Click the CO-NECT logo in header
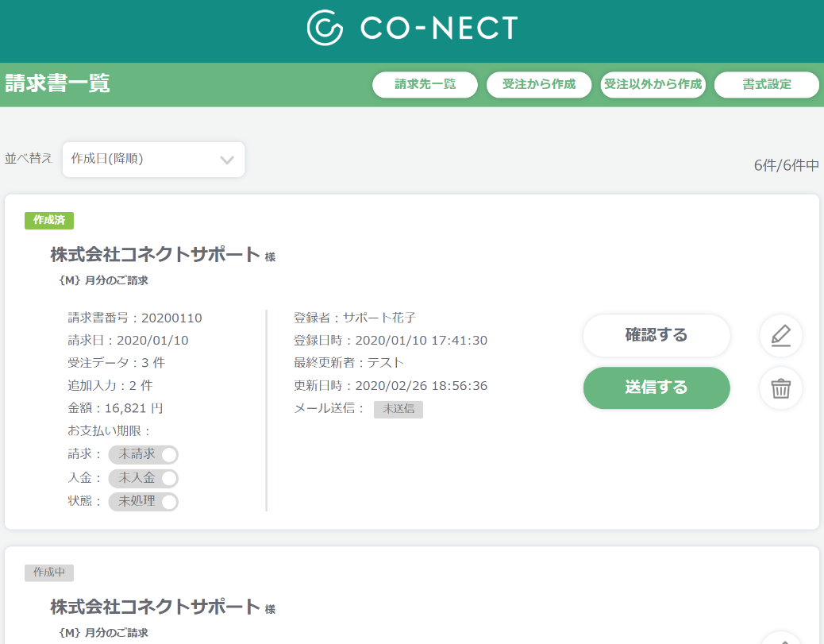824x644 pixels. tap(413, 27)
